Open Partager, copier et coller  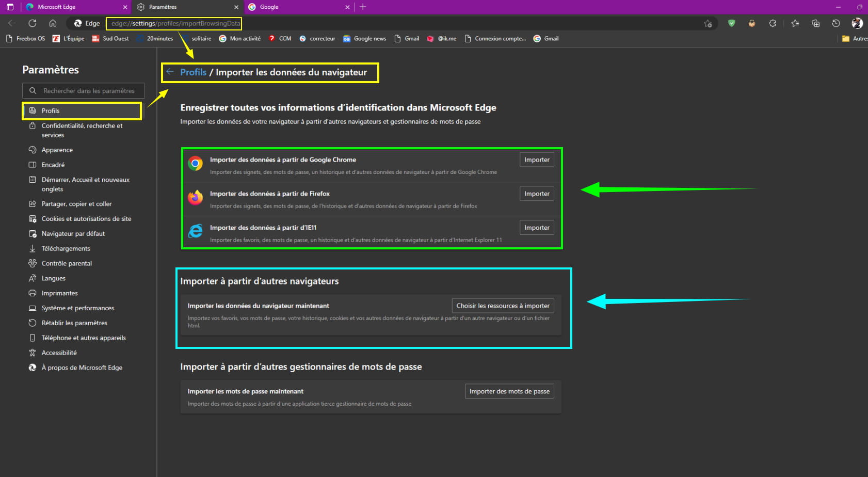(x=83, y=204)
